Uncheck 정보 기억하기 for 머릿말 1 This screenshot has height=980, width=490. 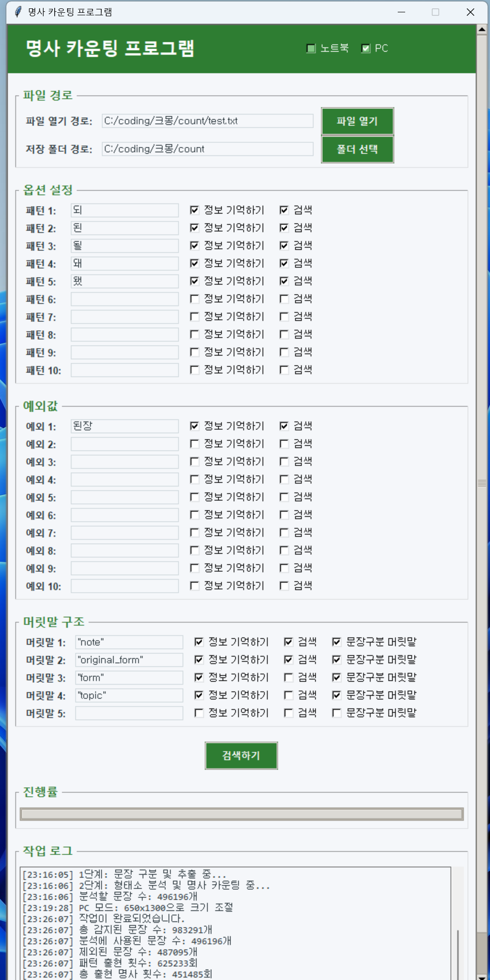[x=199, y=642]
